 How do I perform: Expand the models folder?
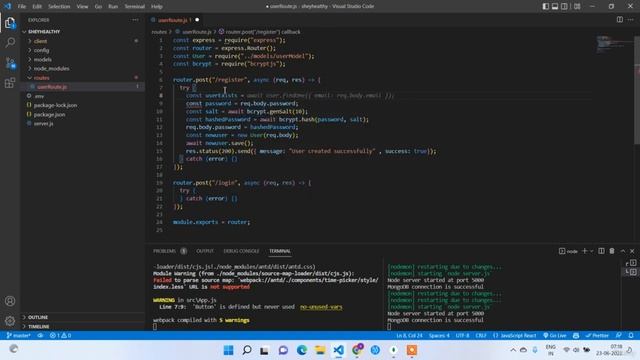pyautogui.click(x=42, y=60)
